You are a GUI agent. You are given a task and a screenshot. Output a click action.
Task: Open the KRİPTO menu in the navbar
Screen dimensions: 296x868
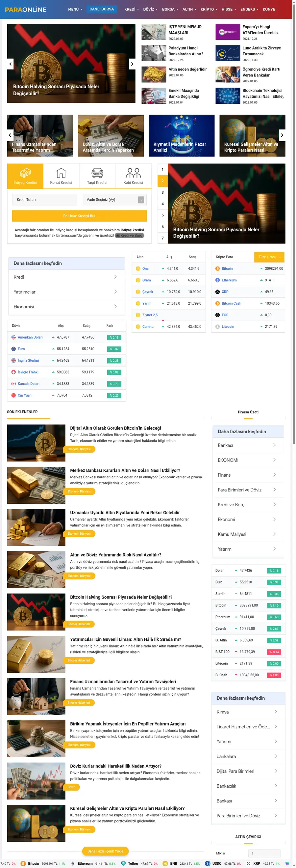[x=209, y=10]
